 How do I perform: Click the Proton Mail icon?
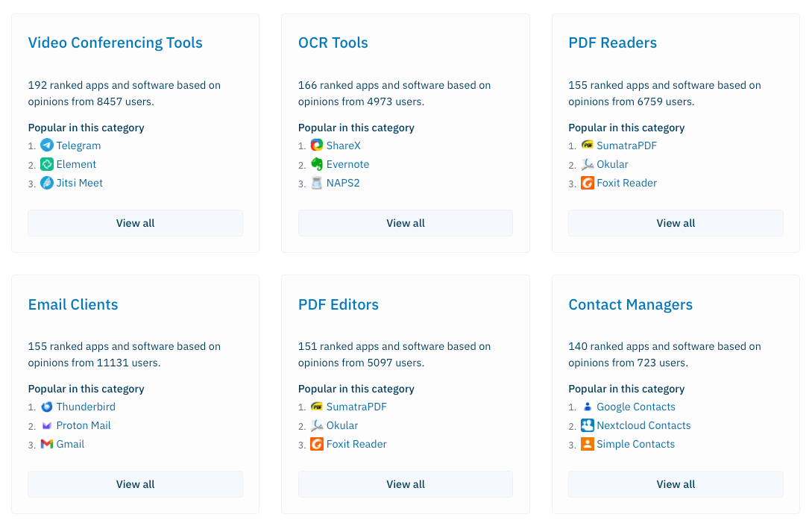[47, 425]
